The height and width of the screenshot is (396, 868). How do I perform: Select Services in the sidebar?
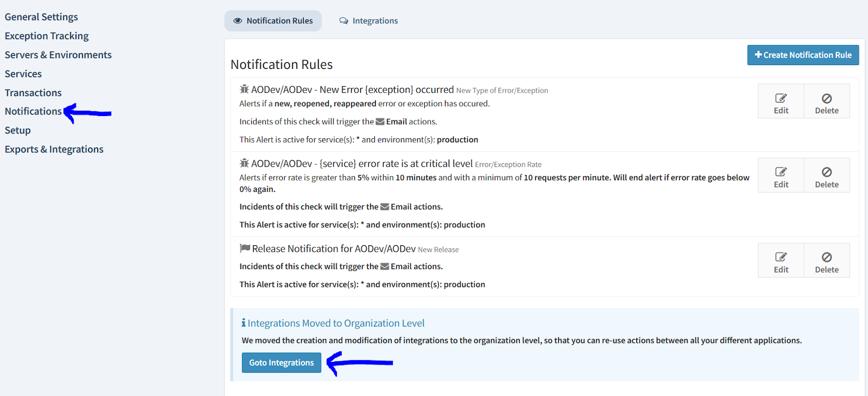(23, 74)
